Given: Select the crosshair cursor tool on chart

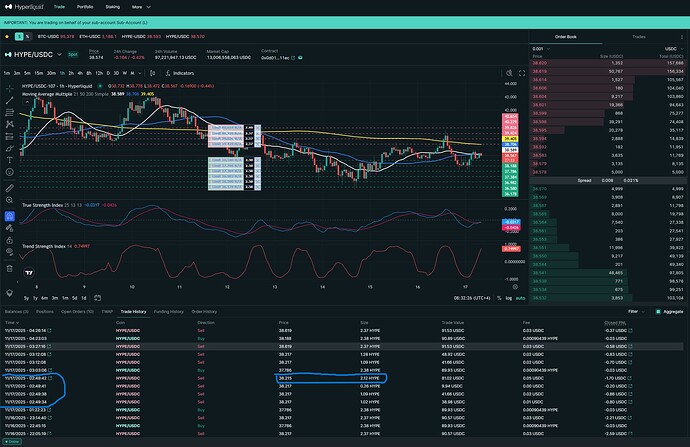Looking at the screenshot, I should 8,87.
